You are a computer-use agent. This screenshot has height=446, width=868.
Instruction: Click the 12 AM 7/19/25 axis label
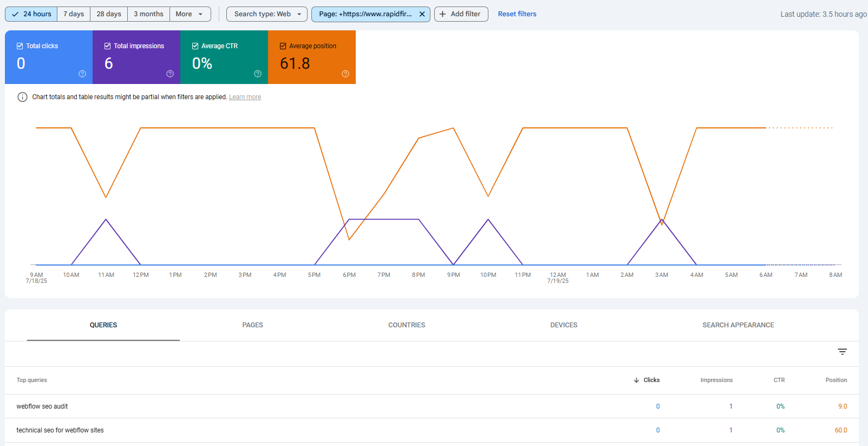coord(558,278)
